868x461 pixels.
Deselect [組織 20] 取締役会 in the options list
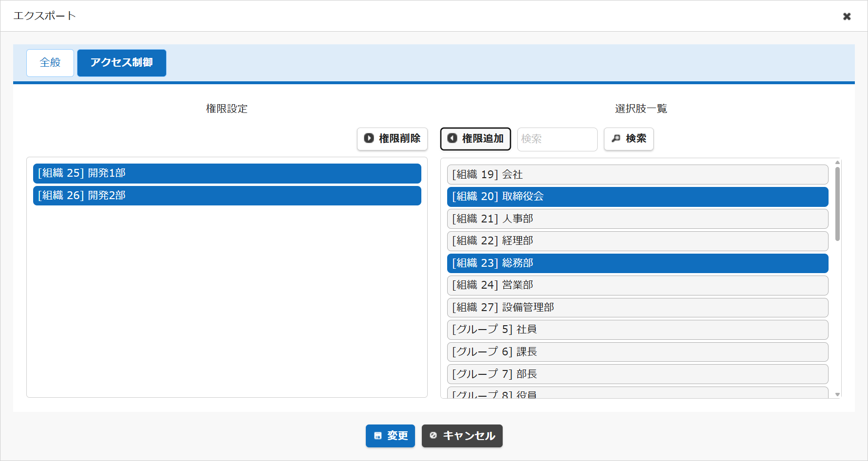[638, 197]
